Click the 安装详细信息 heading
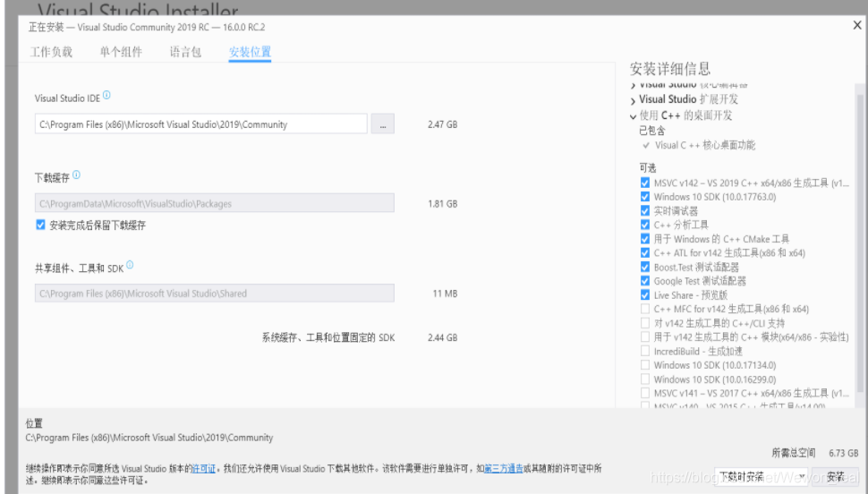This screenshot has width=868, height=494. (x=670, y=69)
